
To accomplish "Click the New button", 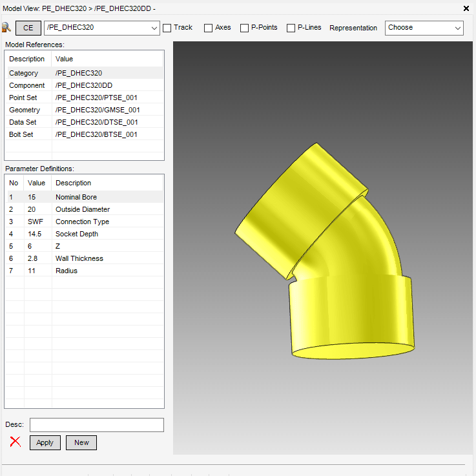I will (x=81, y=442).
